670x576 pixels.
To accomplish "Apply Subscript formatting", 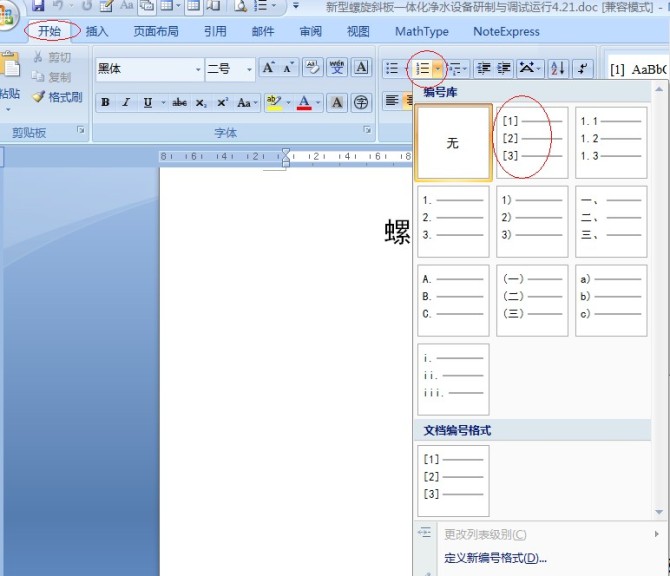I will click(201, 103).
